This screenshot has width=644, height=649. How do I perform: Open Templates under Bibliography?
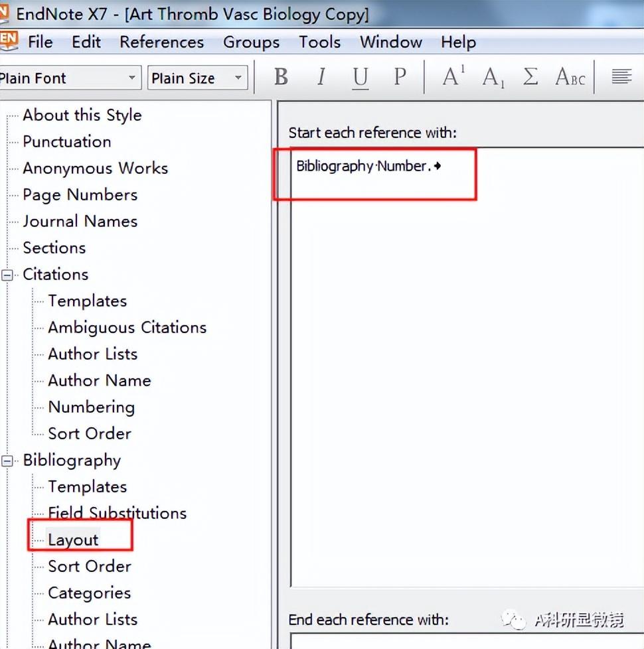click(x=88, y=486)
